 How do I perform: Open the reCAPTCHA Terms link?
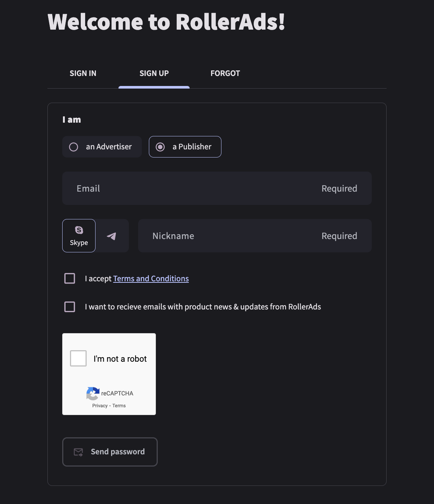tap(119, 406)
